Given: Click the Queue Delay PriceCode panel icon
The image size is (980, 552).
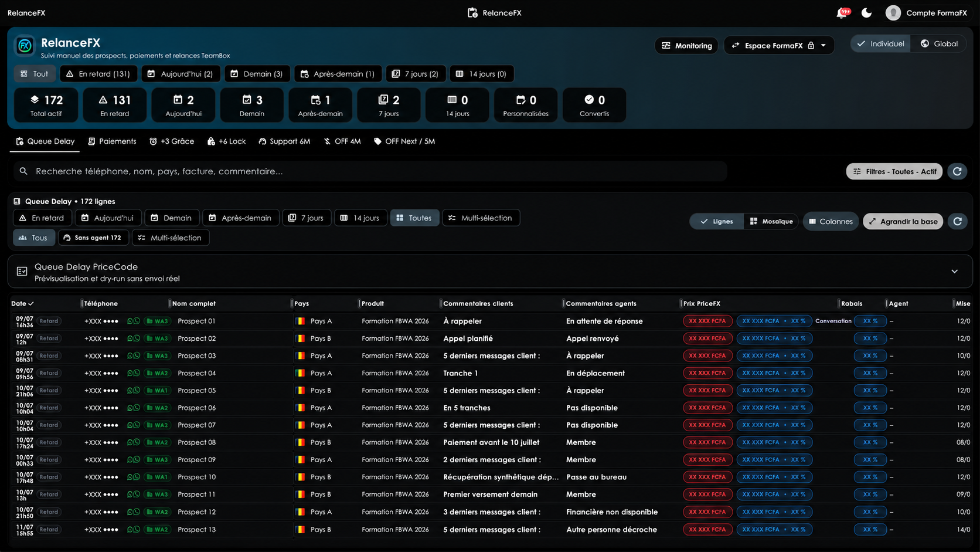Looking at the screenshot, I should 22,272.
